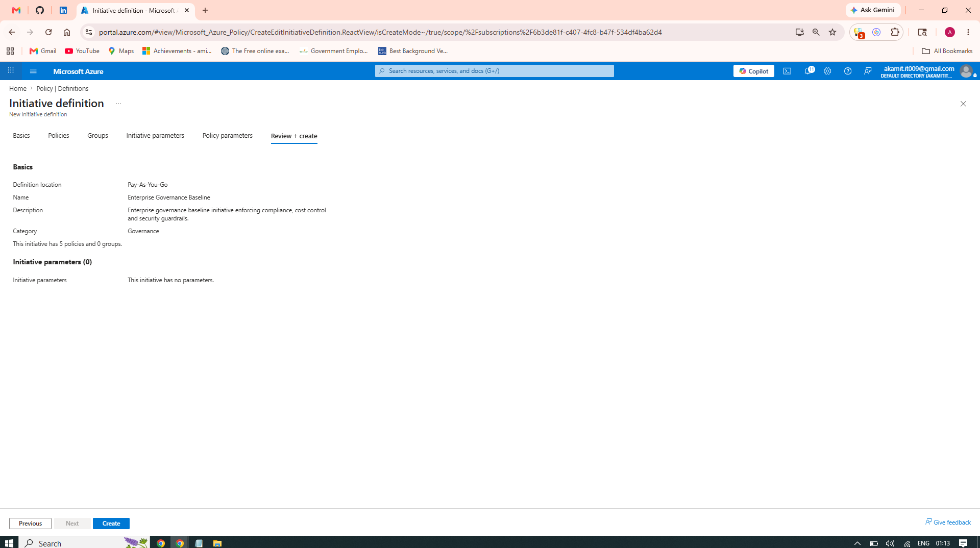Open the Maps bookmark
The image size is (980, 548).
tap(121, 51)
